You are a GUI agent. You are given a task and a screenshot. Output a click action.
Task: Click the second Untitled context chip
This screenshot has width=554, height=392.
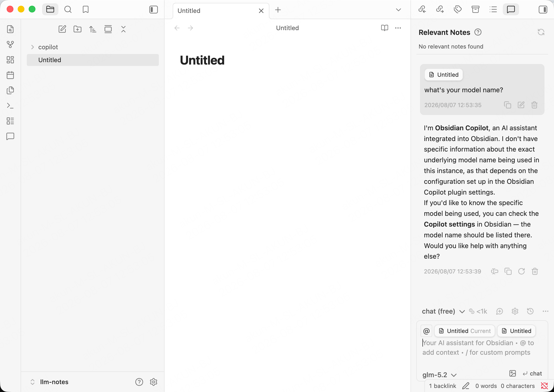pyautogui.click(x=516, y=331)
